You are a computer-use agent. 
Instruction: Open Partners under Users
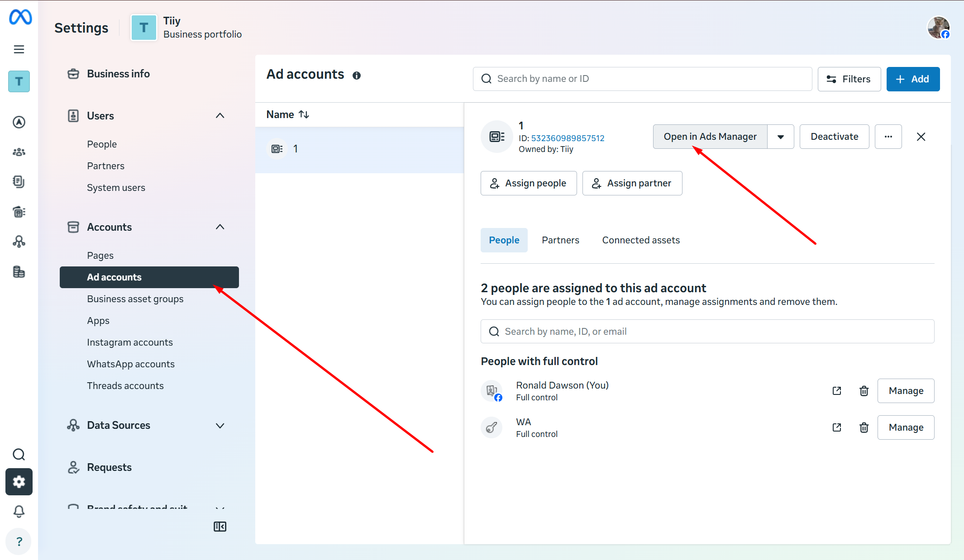[x=105, y=166]
